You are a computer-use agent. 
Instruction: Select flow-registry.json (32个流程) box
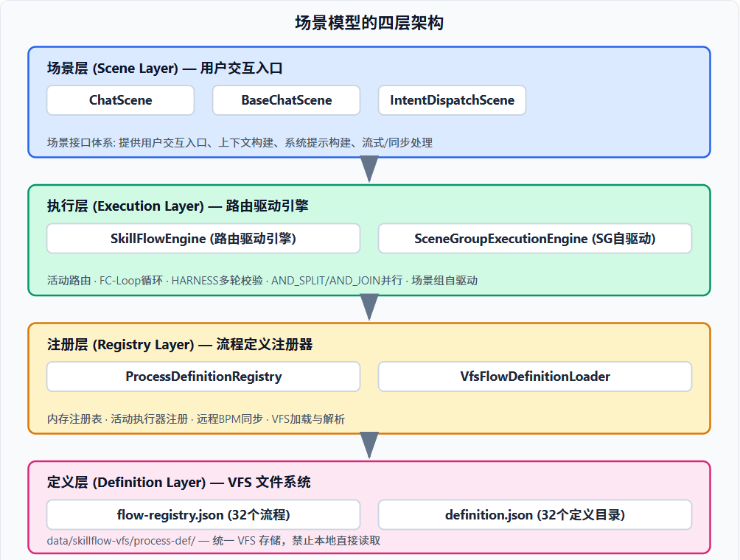(x=203, y=515)
